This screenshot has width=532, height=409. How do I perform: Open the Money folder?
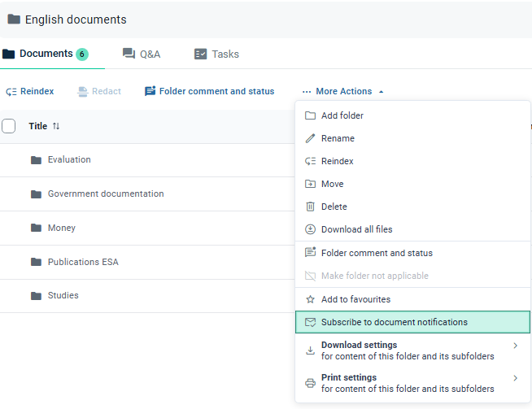click(61, 228)
